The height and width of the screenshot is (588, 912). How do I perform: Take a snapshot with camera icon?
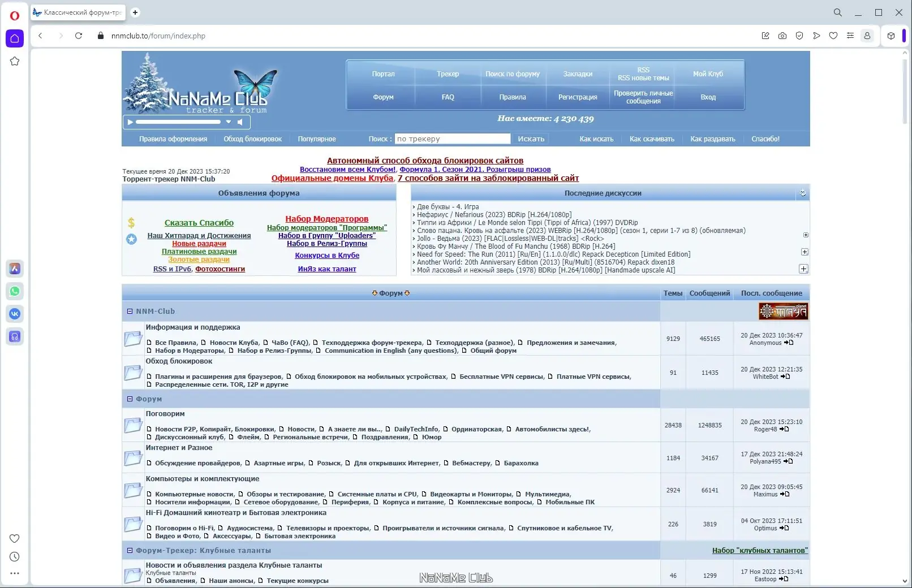[782, 36]
